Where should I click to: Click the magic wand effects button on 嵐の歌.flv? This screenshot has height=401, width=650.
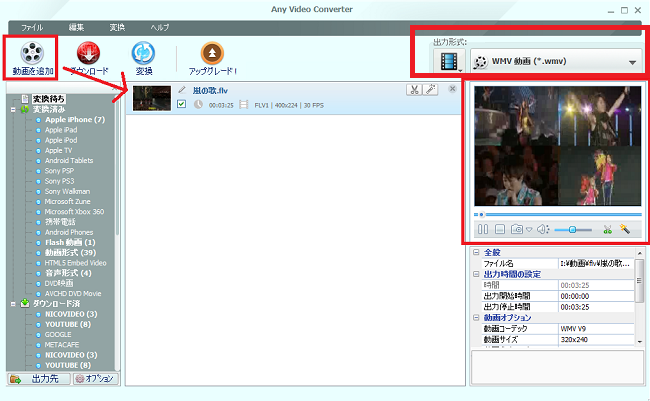[430, 90]
